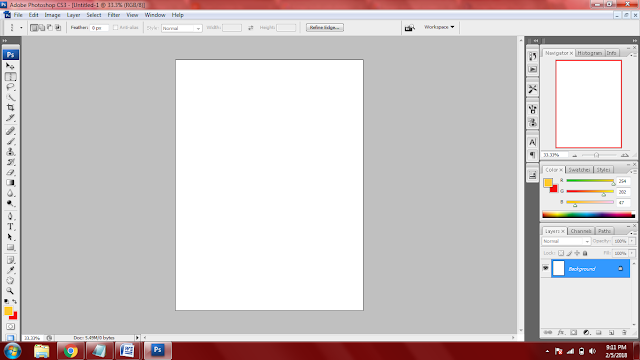Select the Dodge tool
The height and width of the screenshot is (360, 640).
10,203
